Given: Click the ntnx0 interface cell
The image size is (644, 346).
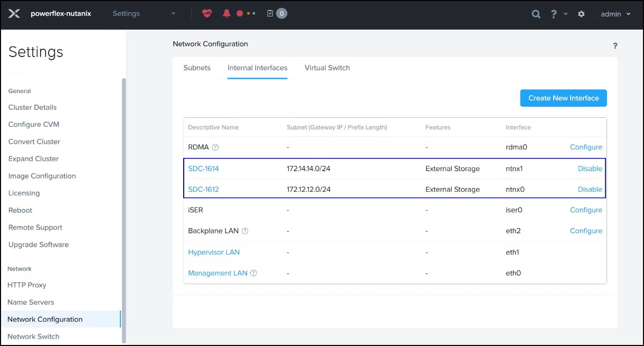Looking at the screenshot, I should [x=514, y=189].
